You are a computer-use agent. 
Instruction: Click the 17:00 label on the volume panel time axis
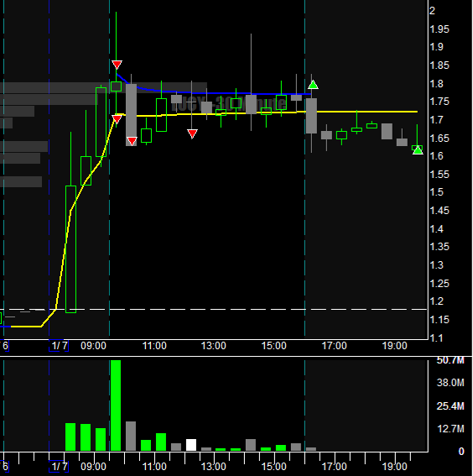pyautogui.click(x=334, y=467)
